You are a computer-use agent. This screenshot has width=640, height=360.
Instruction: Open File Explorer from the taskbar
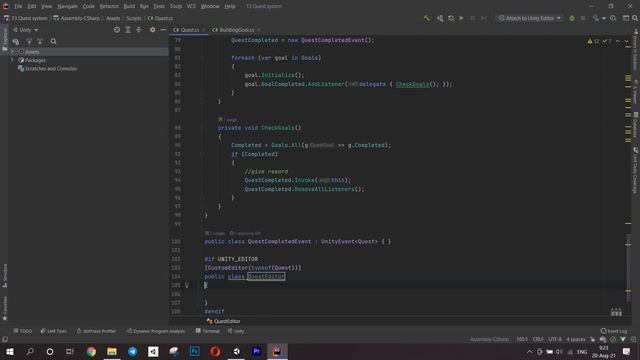[112, 351]
